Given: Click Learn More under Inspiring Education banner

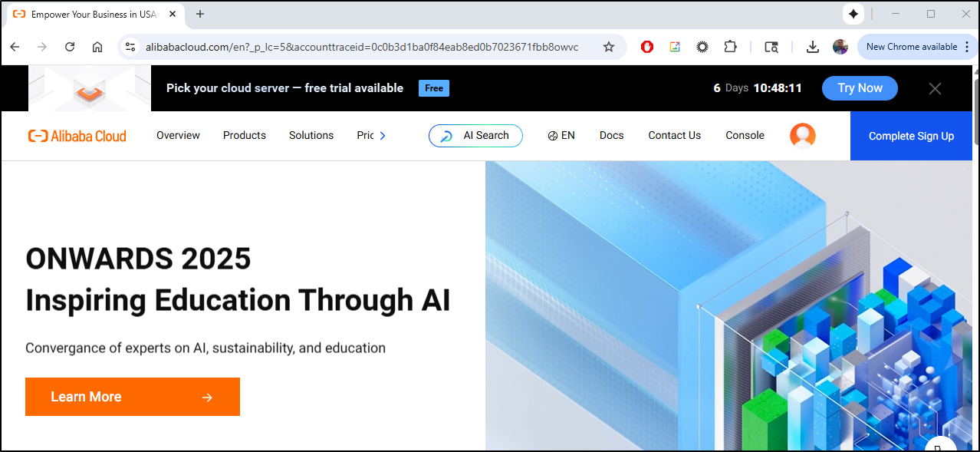Looking at the screenshot, I should tap(132, 397).
